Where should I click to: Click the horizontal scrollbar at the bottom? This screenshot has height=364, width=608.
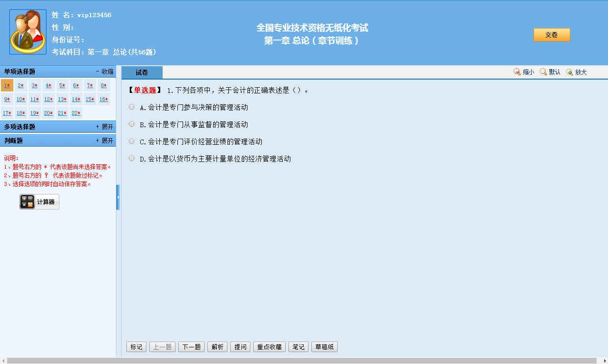(302, 361)
